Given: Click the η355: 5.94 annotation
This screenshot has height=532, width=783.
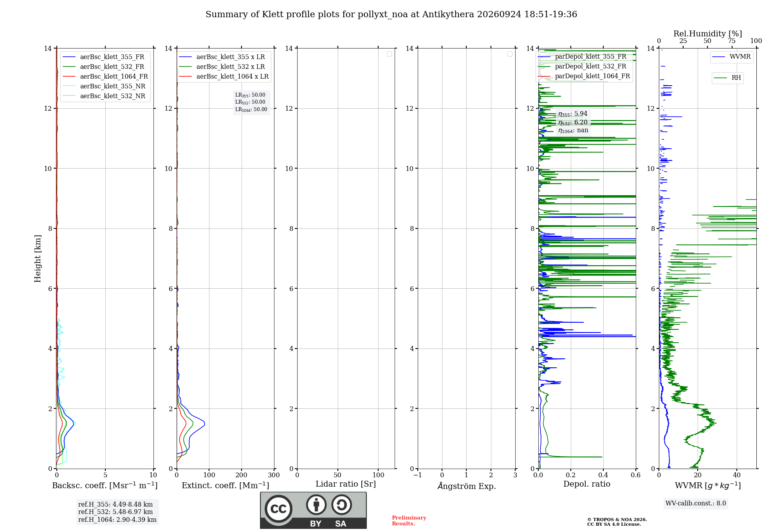Looking at the screenshot, I should click(x=573, y=114).
